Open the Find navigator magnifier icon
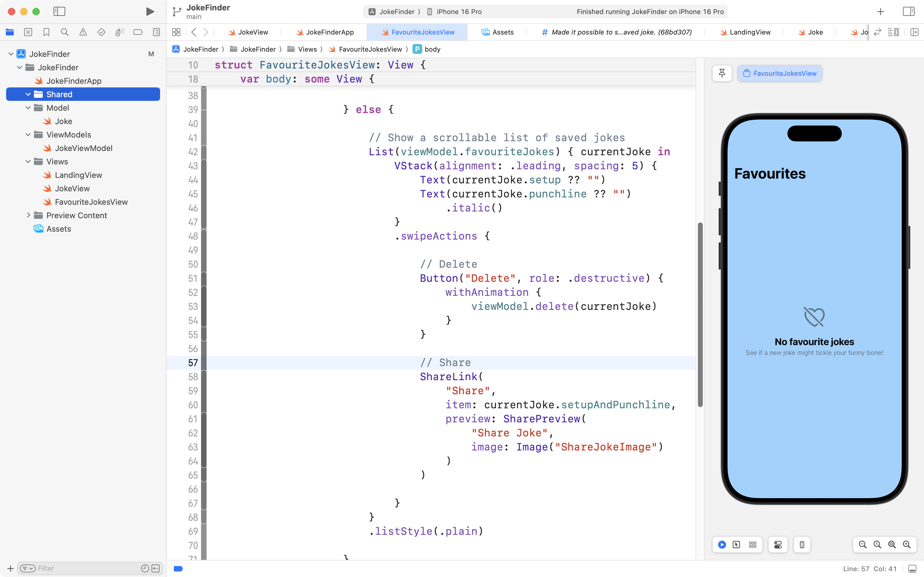Screen dimensions: 924x577 point(64,32)
